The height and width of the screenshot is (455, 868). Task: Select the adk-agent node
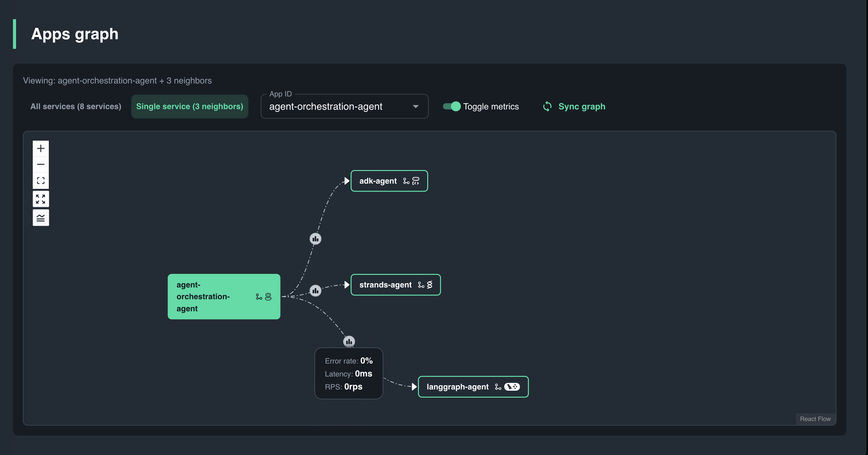tap(389, 181)
